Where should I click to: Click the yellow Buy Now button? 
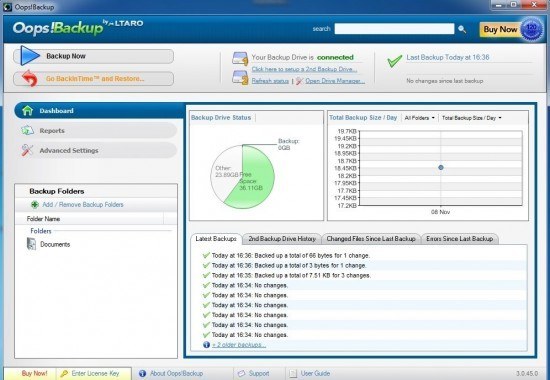500,29
